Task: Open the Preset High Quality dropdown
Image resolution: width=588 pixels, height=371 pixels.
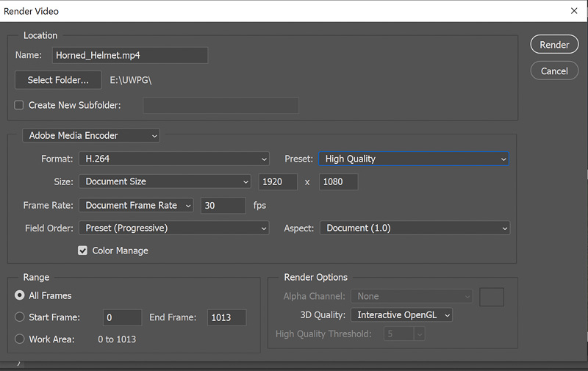Action: click(x=415, y=159)
